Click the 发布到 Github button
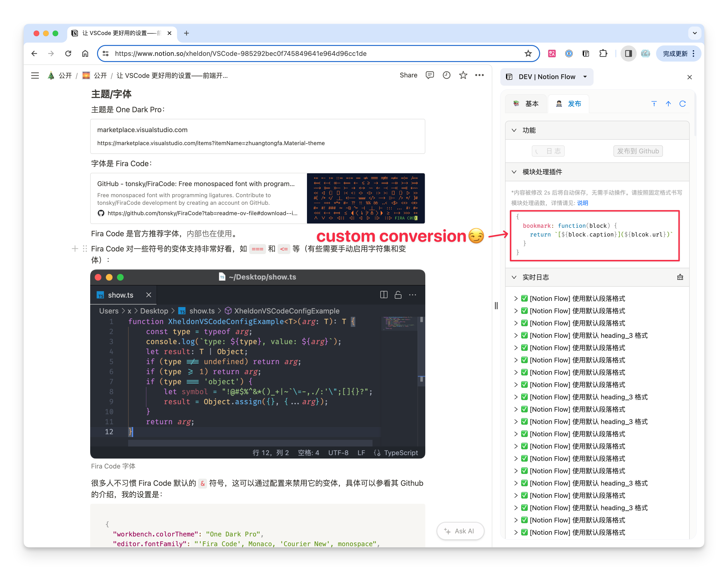Screen dimensions: 728x571 tap(638, 151)
